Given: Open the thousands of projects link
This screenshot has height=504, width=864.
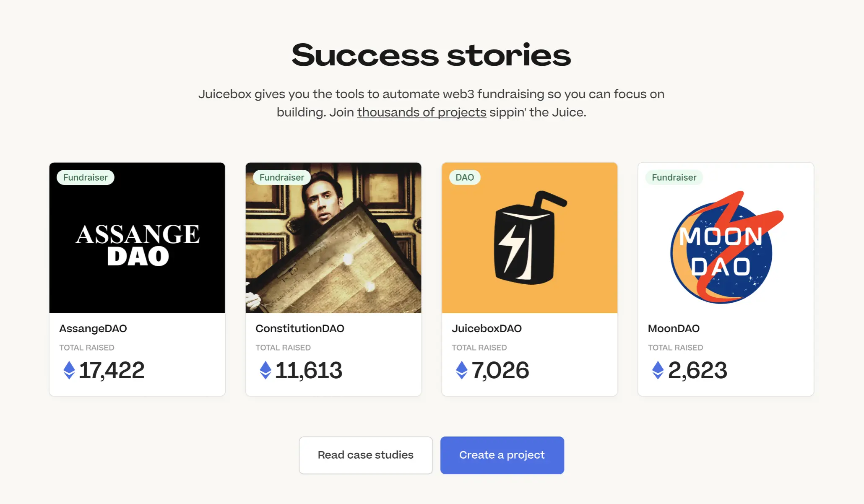Looking at the screenshot, I should (421, 112).
